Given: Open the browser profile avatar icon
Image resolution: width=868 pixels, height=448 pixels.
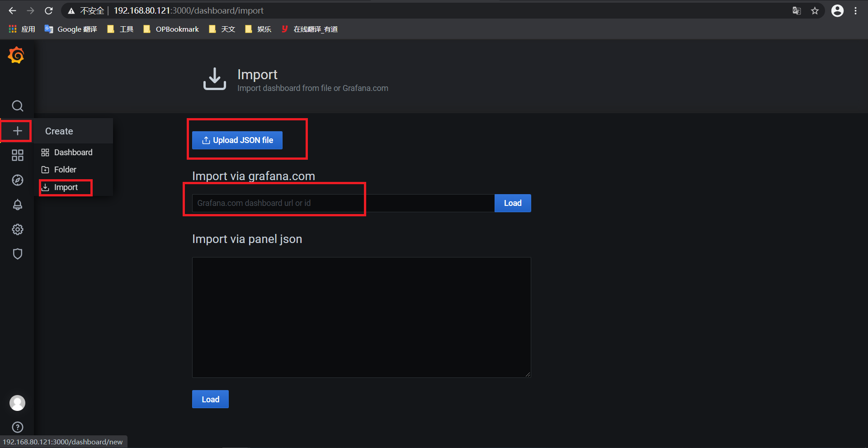Looking at the screenshot, I should 837,11.
